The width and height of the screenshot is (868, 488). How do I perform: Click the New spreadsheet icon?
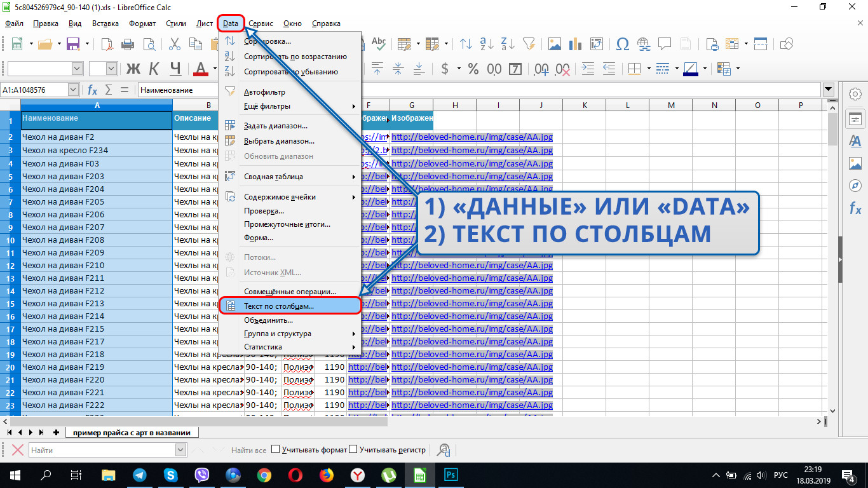17,44
